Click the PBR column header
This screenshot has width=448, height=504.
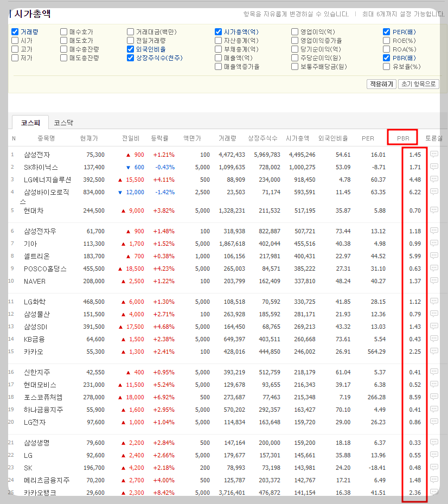(x=402, y=138)
